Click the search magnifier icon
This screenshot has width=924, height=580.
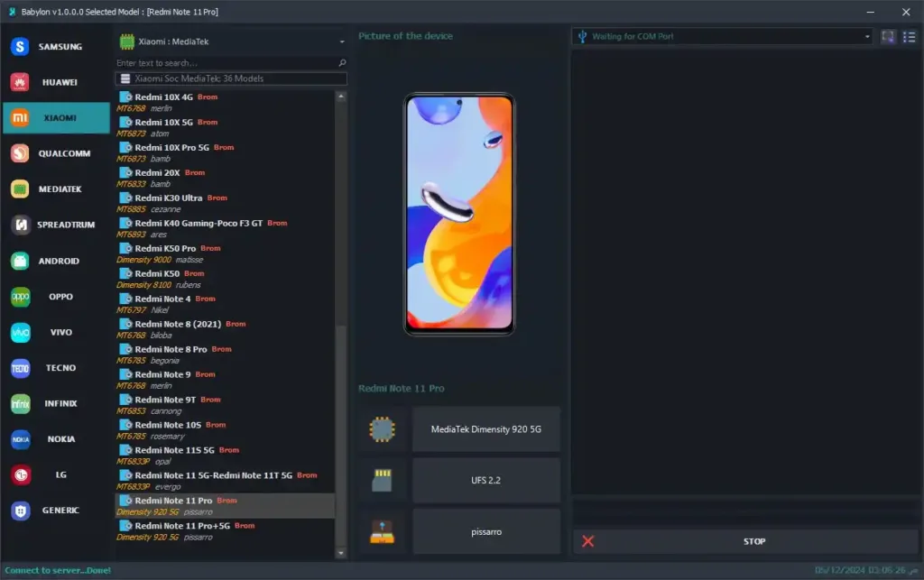pyautogui.click(x=342, y=62)
